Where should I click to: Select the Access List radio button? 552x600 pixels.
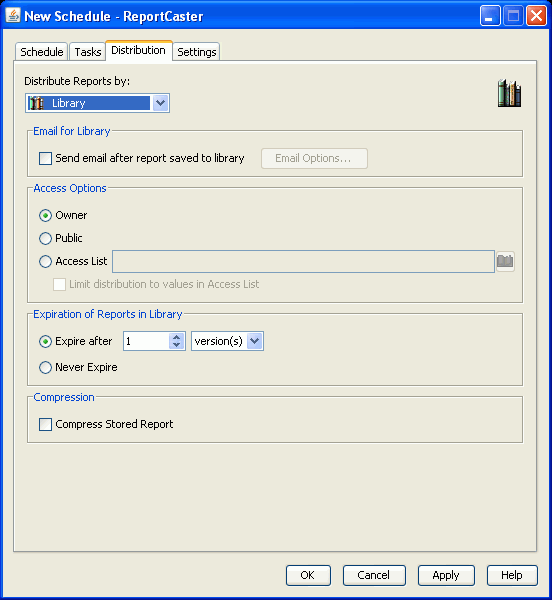(46, 261)
